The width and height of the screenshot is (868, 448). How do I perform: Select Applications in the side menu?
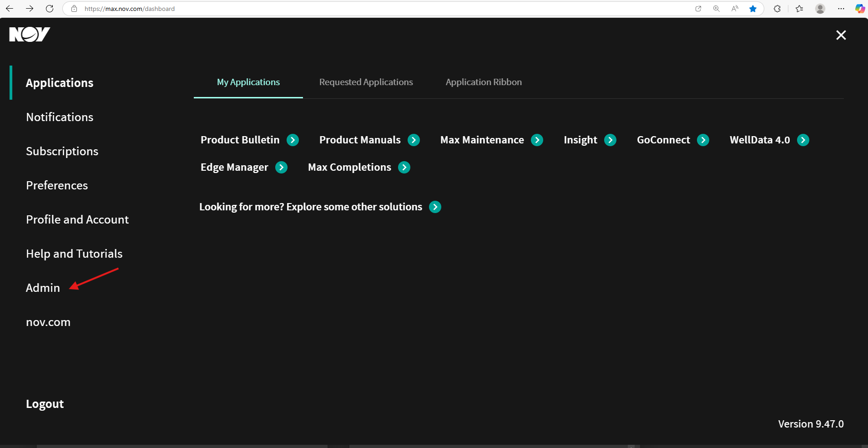click(x=60, y=83)
